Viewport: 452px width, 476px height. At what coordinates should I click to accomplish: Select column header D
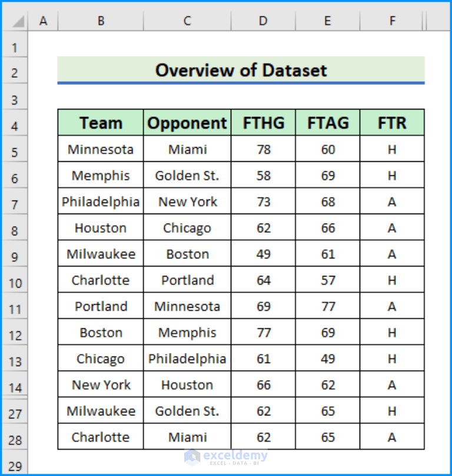tap(262, 21)
